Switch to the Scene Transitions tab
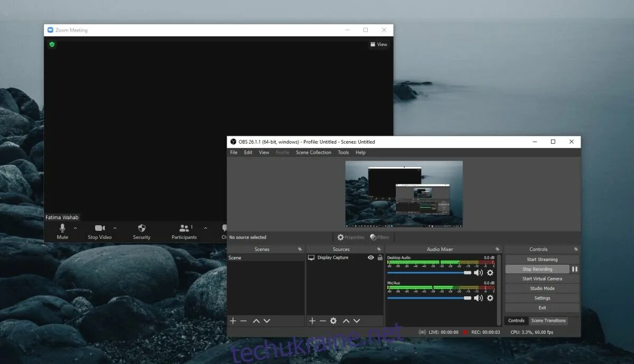 [548, 321]
